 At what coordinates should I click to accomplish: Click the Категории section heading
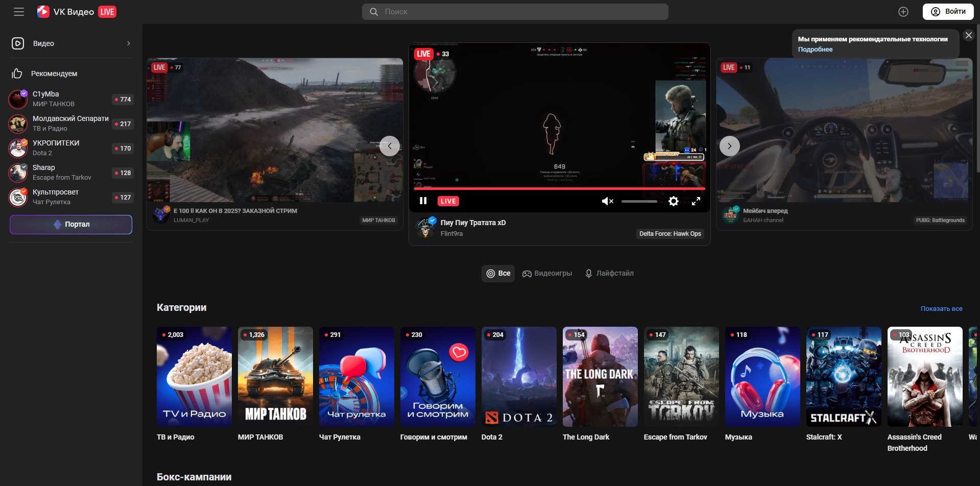point(181,307)
